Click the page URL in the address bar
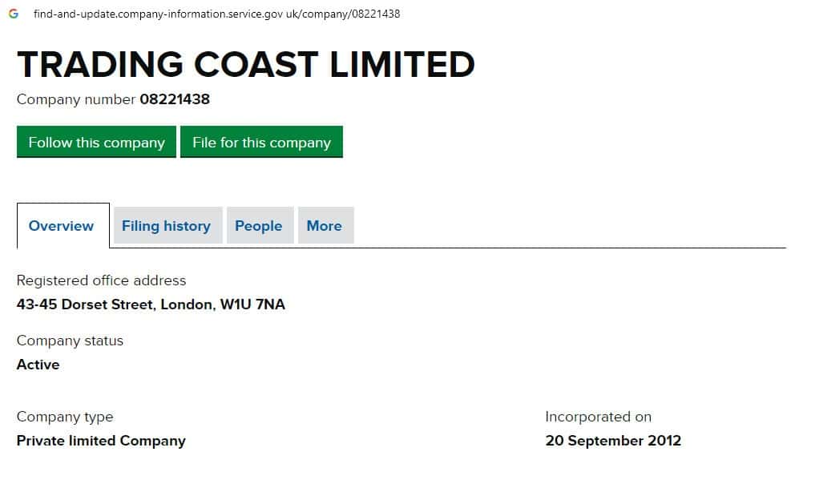This screenshot has height=504, width=815. 216,14
